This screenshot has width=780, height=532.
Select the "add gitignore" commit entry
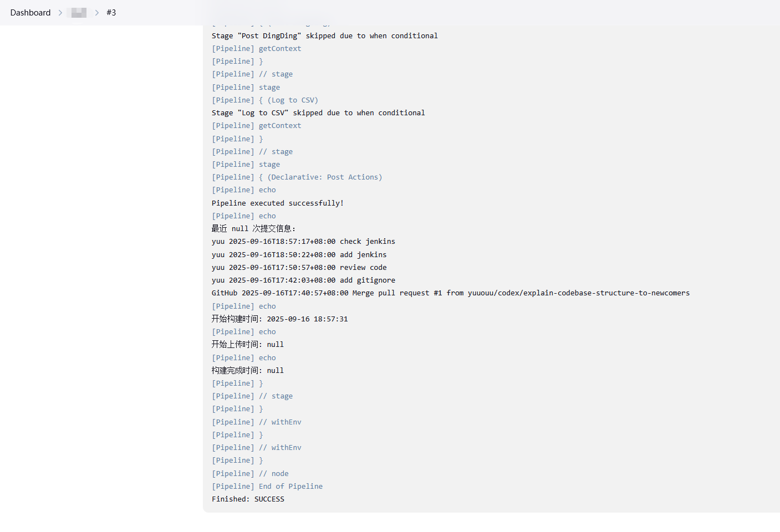click(303, 280)
